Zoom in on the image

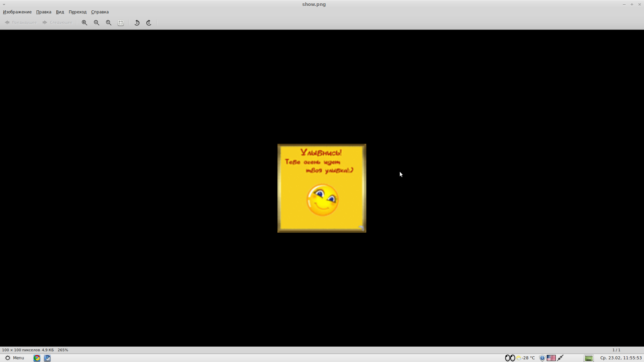tap(85, 23)
